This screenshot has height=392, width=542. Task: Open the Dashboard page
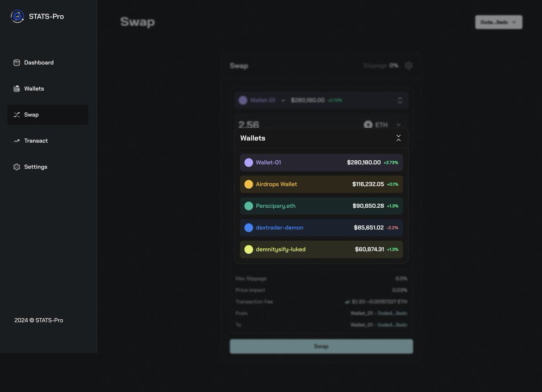(48, 63)
